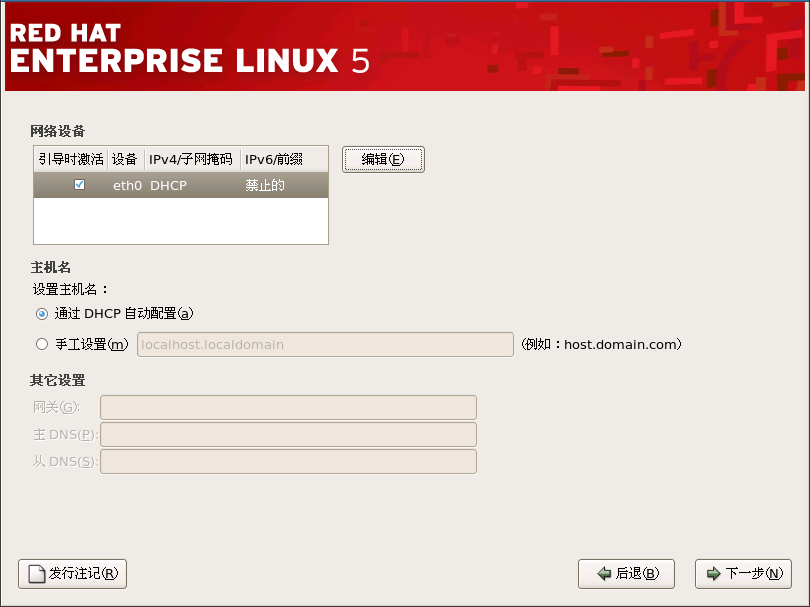The width and height of the screenshot is (810, 607).
Task: Click the green back arrow icon
Action: 604,573
